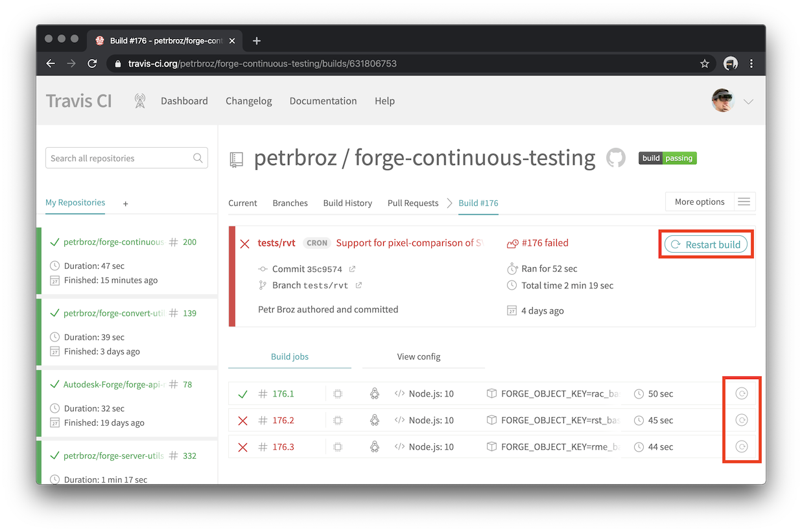Open the Help nav item
Viewport: 802px width, 532px height.
click(384, 101)
